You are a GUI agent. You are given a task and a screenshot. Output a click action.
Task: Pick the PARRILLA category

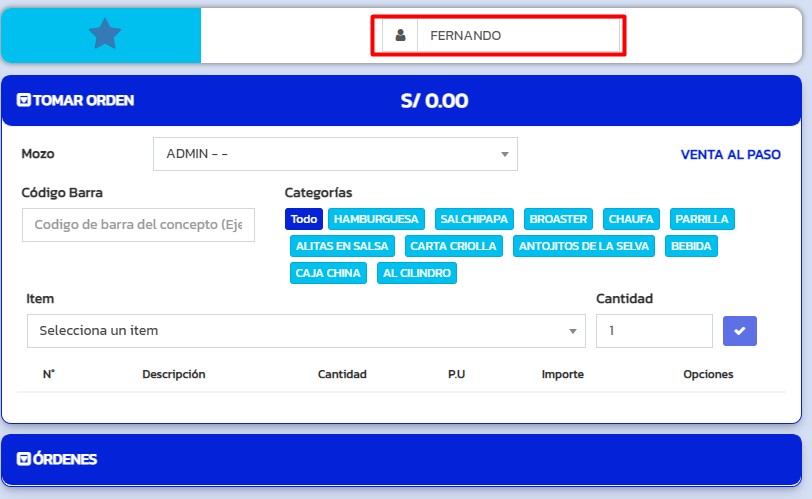[x=702, y=219]
